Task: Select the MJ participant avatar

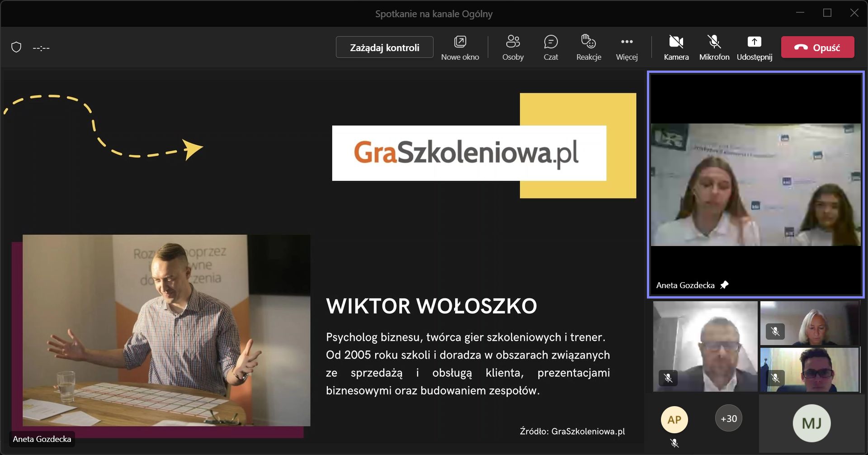Action: point(811,423)
